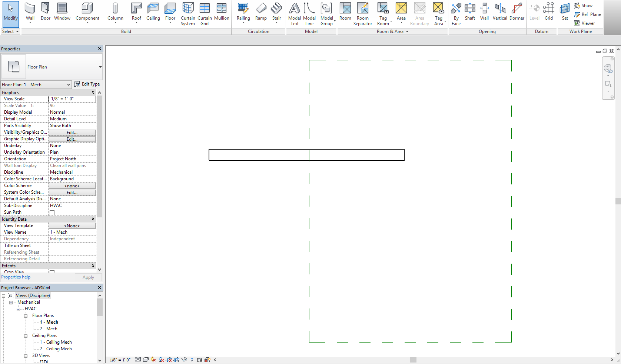Activate the Dormer opening tool
The image size is (621, 364).
coord(517,12)
